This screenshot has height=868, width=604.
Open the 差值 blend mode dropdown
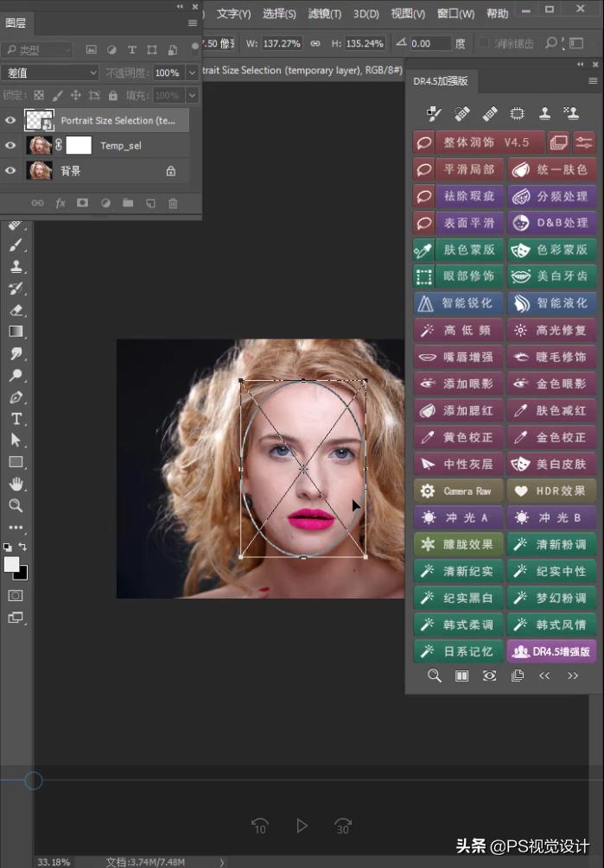point(50,73)
